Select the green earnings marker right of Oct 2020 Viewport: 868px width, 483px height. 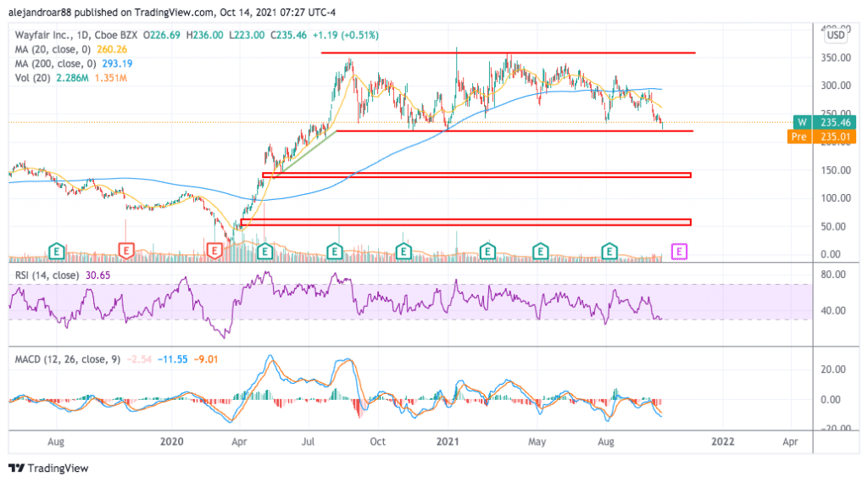tap(403, 251)
